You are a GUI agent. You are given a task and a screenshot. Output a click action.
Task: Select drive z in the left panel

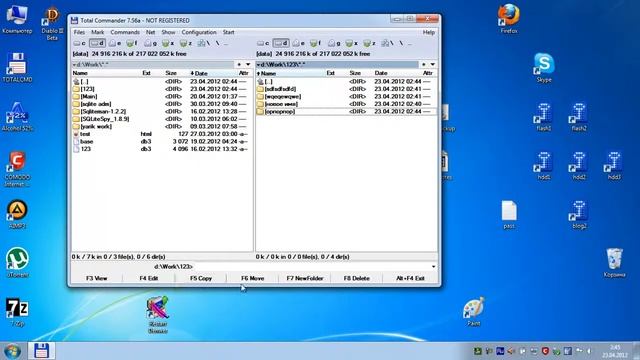point(186,43)
